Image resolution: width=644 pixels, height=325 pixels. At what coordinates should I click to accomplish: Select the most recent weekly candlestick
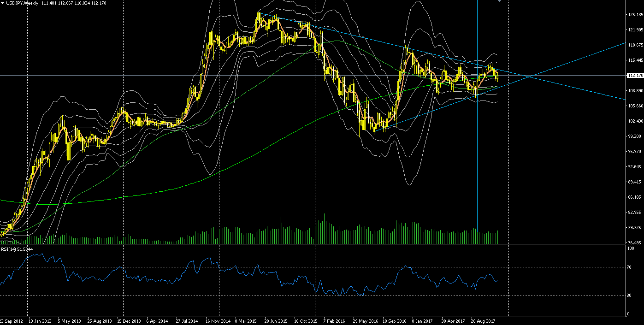(497, 76)
